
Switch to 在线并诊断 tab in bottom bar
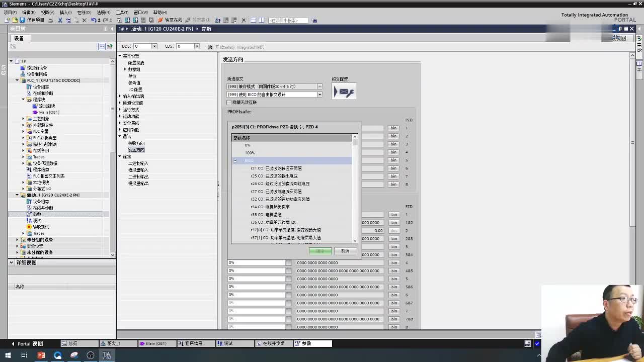(x=273, y=343)
